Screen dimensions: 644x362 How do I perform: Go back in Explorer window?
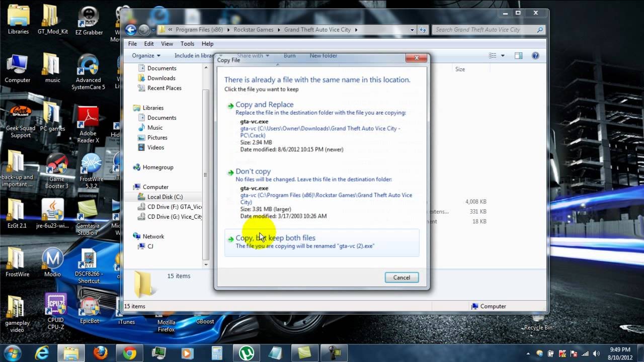click(x=131, y=30)
